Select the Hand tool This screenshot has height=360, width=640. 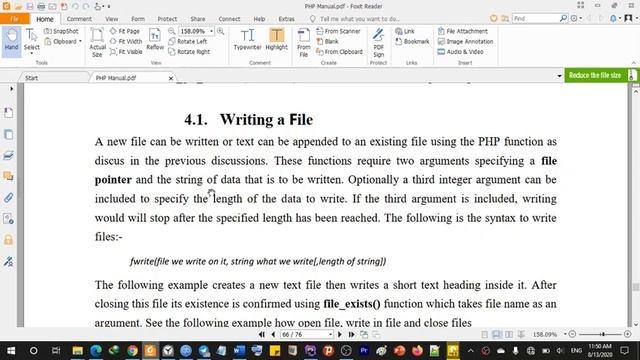[11, 41]
